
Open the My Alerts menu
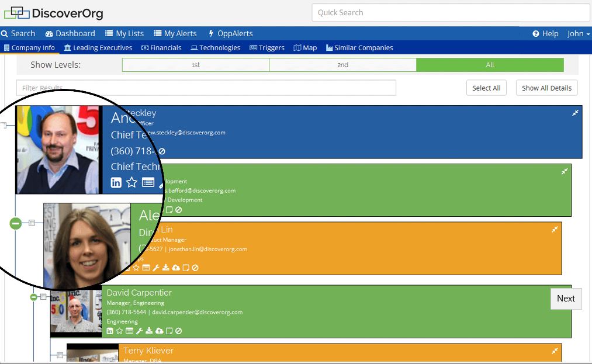(x=175, y=33)
